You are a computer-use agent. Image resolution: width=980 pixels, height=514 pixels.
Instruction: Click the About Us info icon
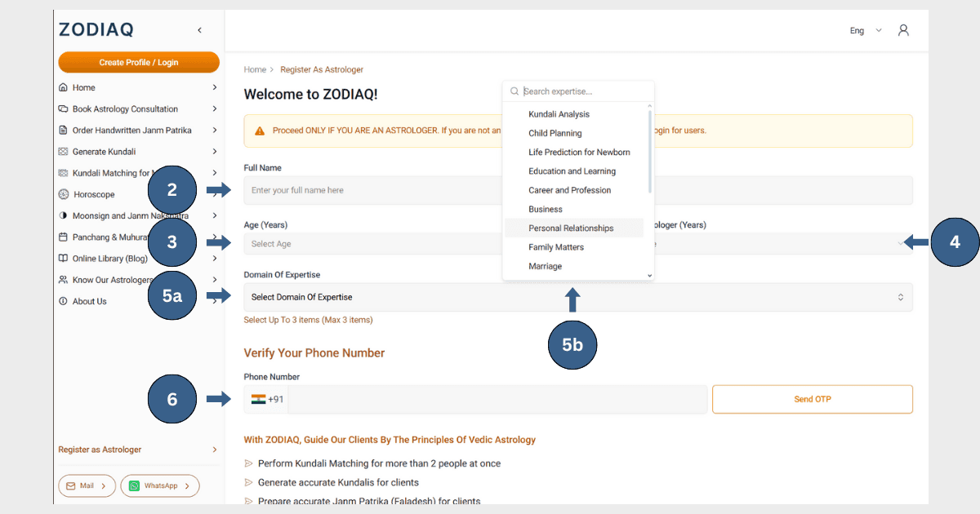click(64, 301)
